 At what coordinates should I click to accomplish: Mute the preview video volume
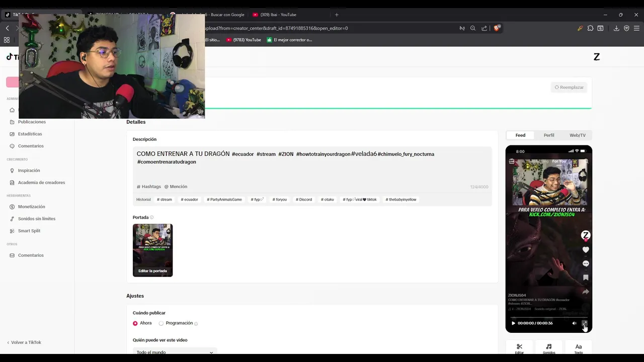click(575, 323)
